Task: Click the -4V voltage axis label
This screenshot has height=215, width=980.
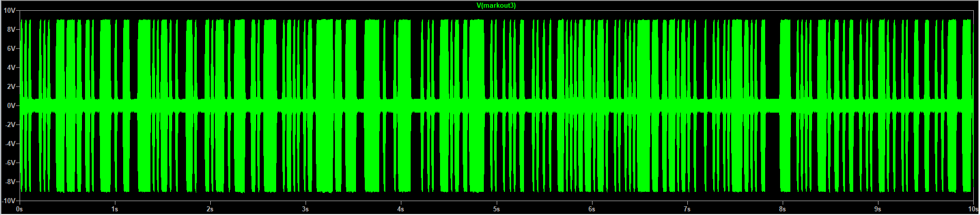Action: tap(11, 144)
